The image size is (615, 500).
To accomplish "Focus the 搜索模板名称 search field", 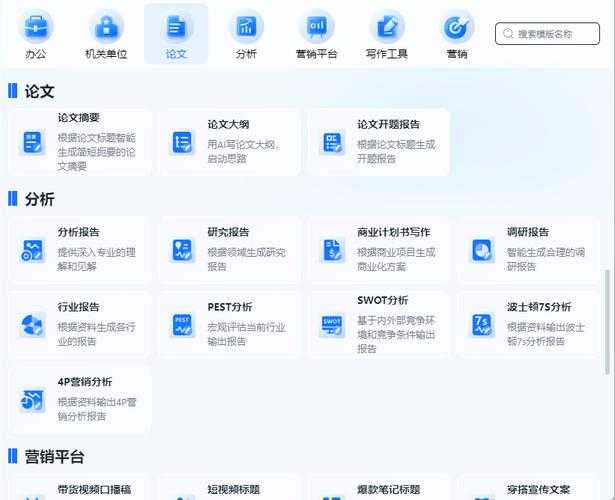I will 547,34.
